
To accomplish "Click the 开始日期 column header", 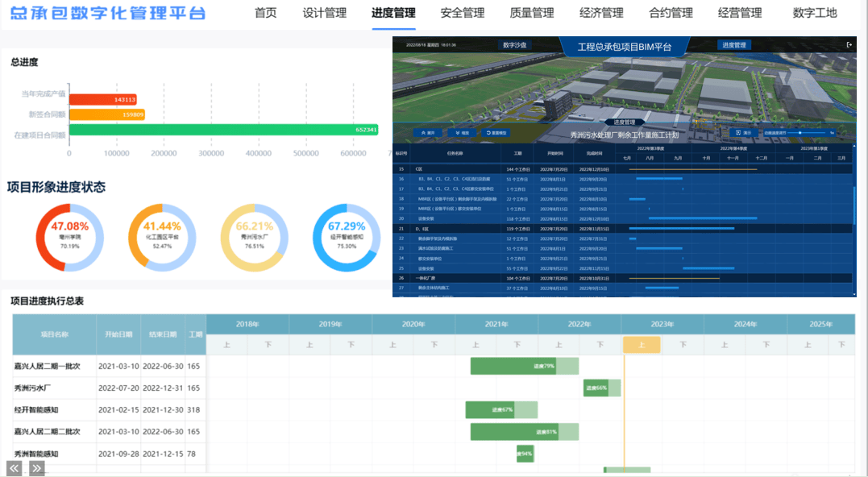I will click(118, 334).
